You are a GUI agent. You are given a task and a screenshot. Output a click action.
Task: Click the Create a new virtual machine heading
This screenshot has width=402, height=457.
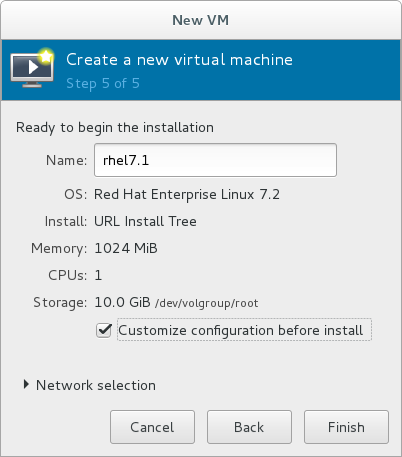click(x=179, y=60)
